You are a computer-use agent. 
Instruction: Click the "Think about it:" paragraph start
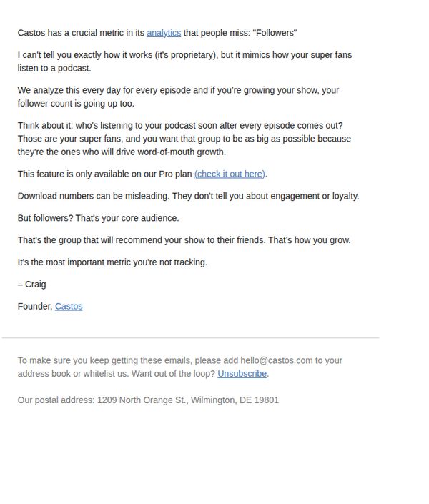(45, 126)
